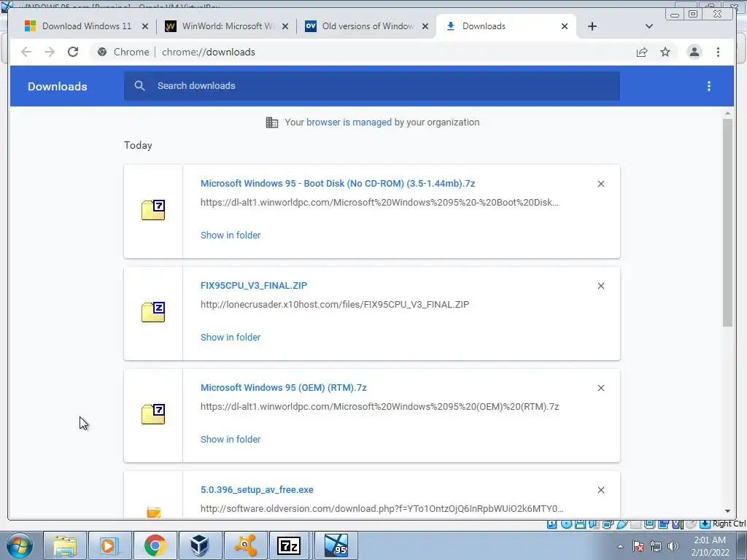The width and height of the screenshot is (747, 560).
Task: Click the Action Center flag tray icon
Action: click(638, 546)
